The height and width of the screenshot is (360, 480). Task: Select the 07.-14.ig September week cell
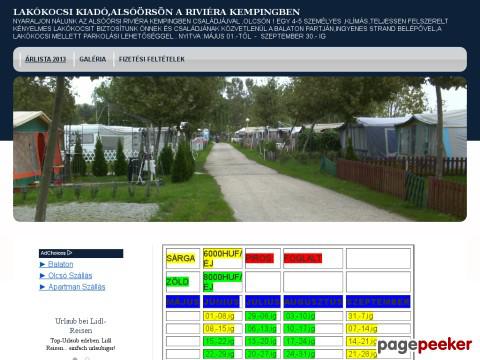pyautogui.click(x=378, y=329)
